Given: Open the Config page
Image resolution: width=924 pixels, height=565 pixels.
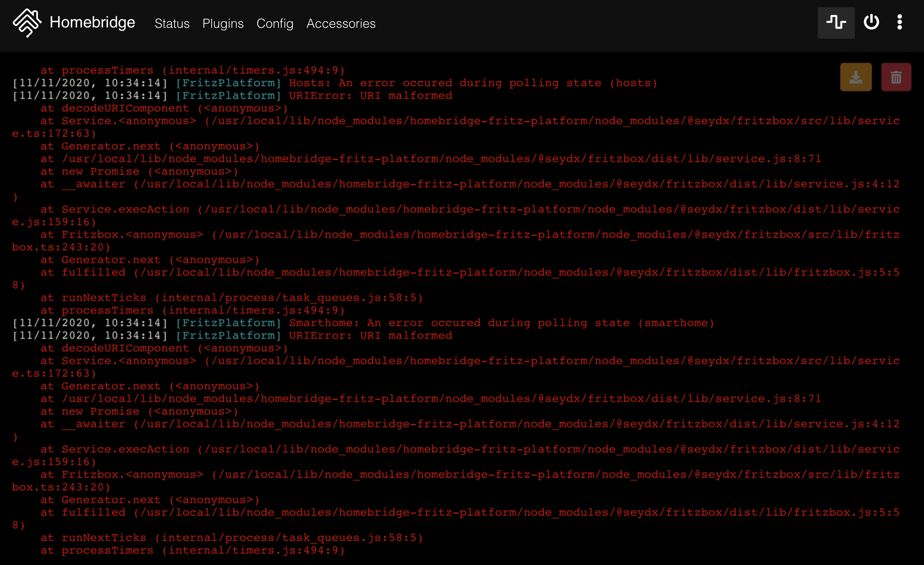Looking at the screenshot, I should 275,24.
